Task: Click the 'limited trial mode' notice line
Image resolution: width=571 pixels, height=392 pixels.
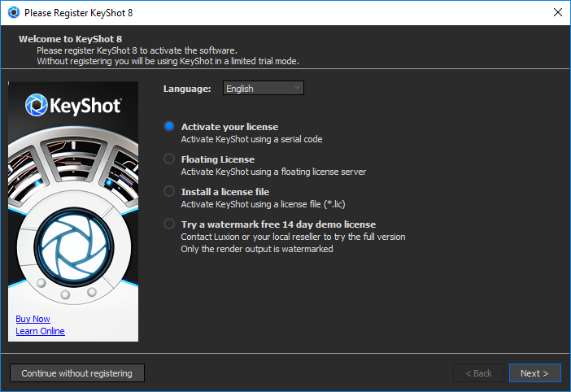Action: click(168, 61)
